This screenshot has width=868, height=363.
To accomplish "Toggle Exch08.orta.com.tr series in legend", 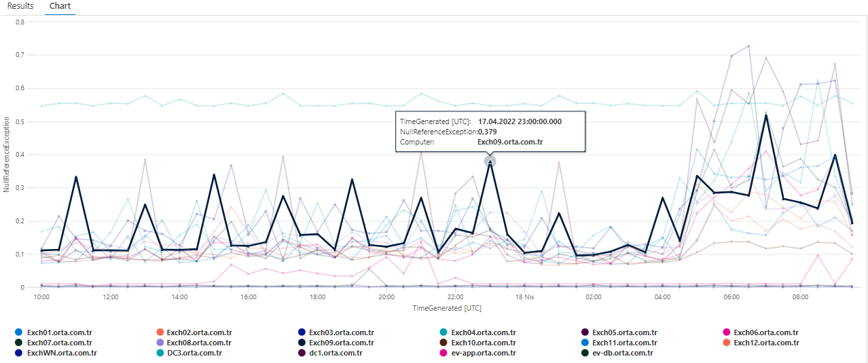I will click(195, 343).
